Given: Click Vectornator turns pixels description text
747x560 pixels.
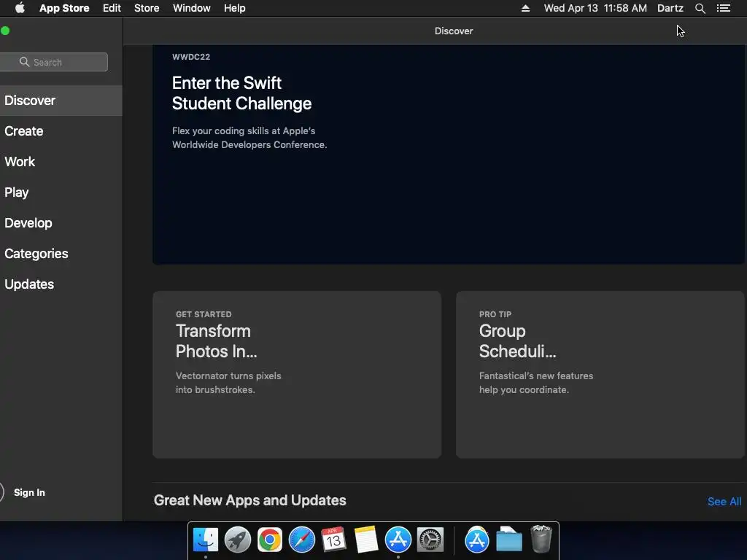Looking at the screenshot, I should coord(228,383).
